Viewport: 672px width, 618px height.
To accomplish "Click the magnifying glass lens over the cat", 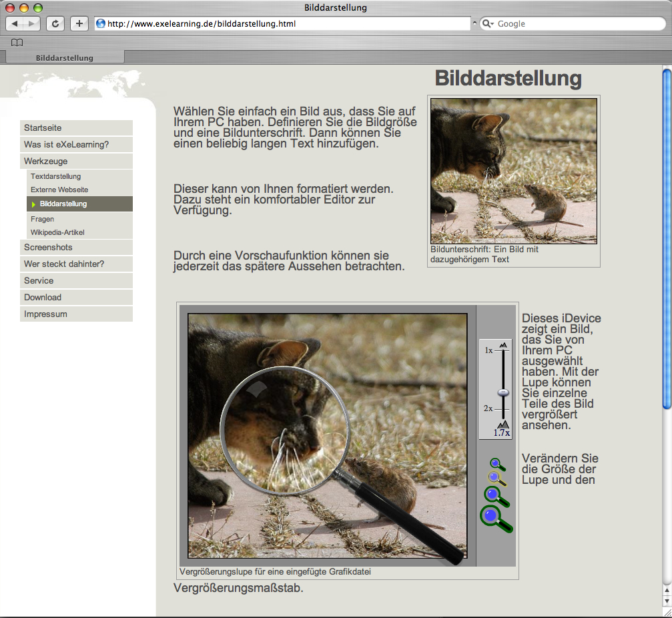I will pos(285,430).
